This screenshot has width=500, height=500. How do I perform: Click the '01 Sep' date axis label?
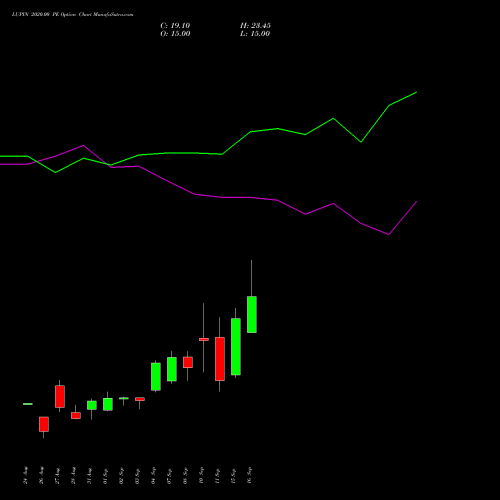[x=106, y=475]
